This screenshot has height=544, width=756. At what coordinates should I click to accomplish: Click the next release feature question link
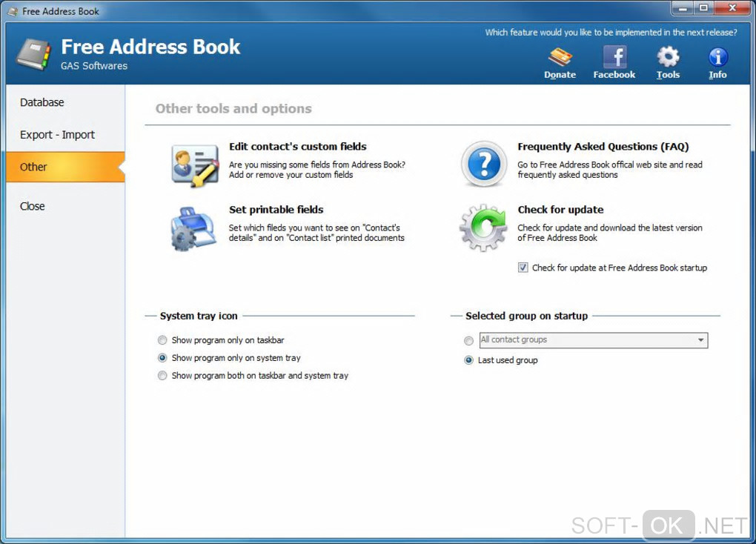click(x=611, y=33)
